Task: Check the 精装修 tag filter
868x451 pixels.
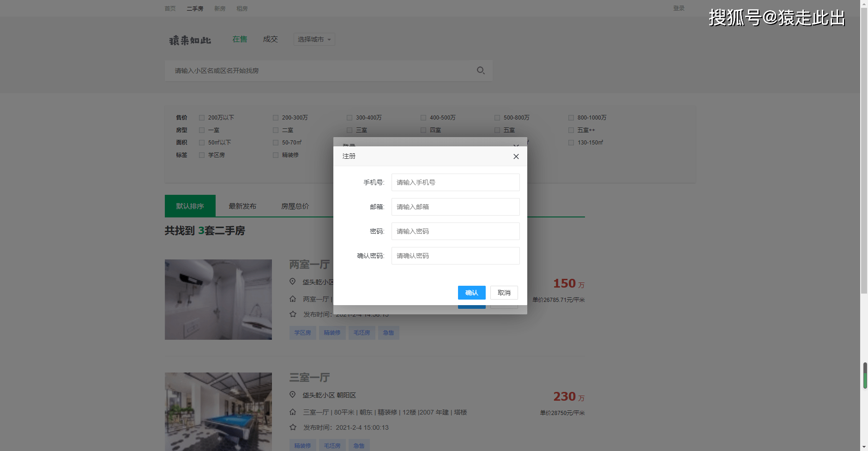Action: pos(276,155)
